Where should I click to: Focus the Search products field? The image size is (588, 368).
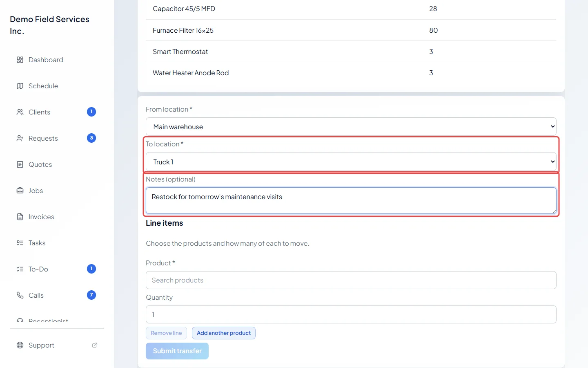click(x=351, y=280)
